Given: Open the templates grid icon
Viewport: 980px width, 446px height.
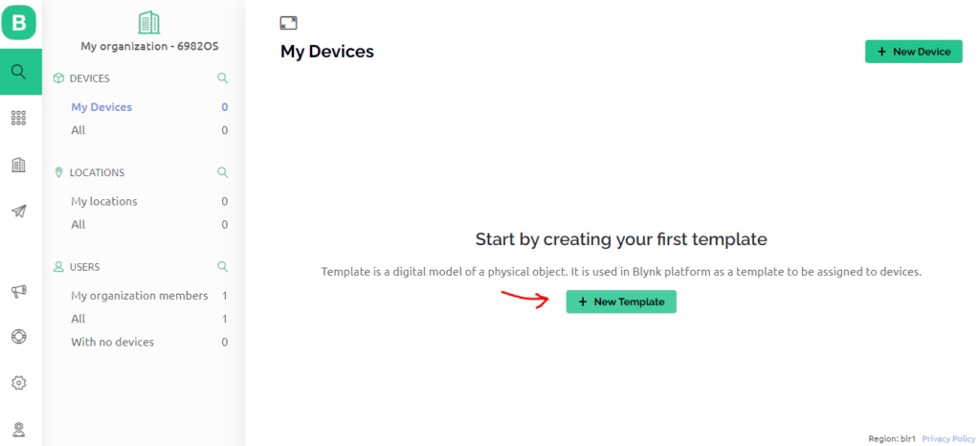Looking at the screenshot, I should tap(19, 118).
